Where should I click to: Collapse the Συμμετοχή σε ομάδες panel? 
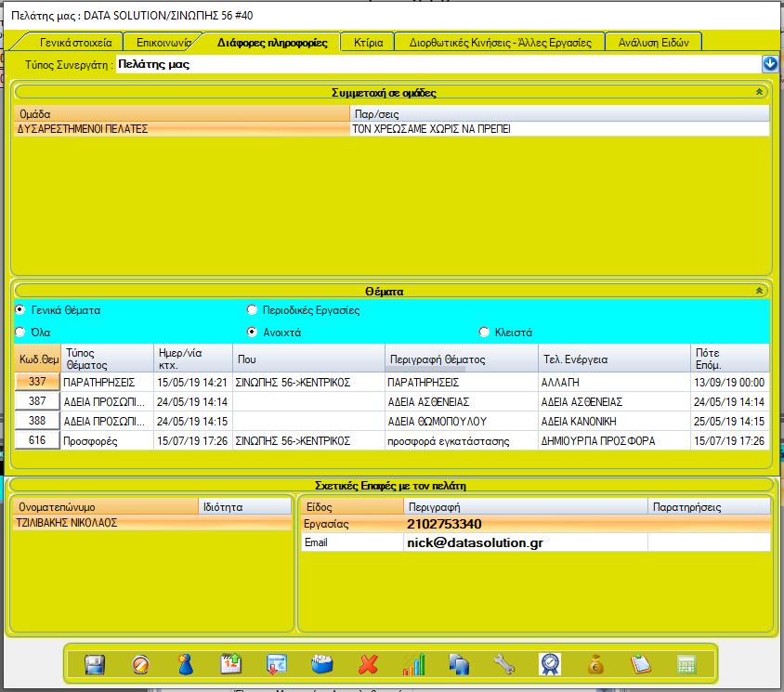point(759,92)
